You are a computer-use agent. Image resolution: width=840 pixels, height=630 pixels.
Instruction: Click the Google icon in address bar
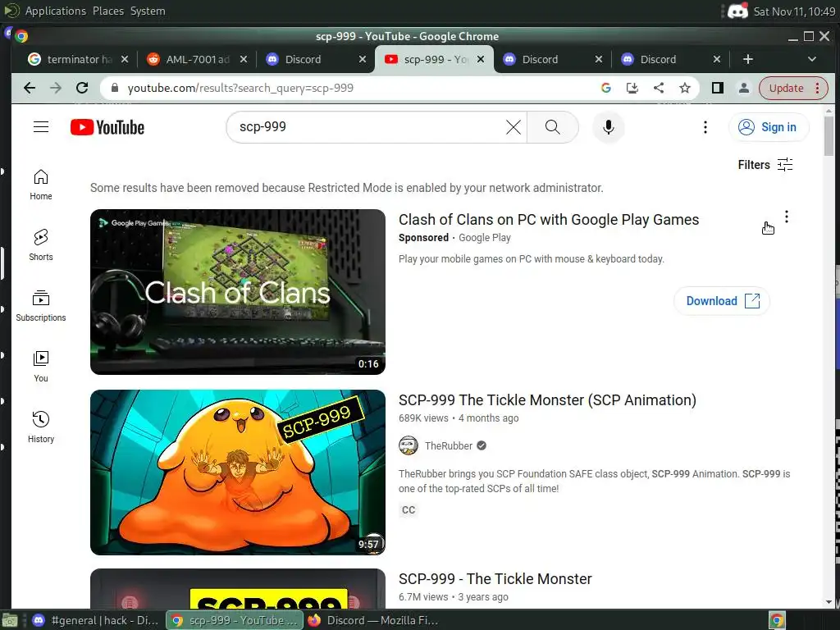coord(606,88)
